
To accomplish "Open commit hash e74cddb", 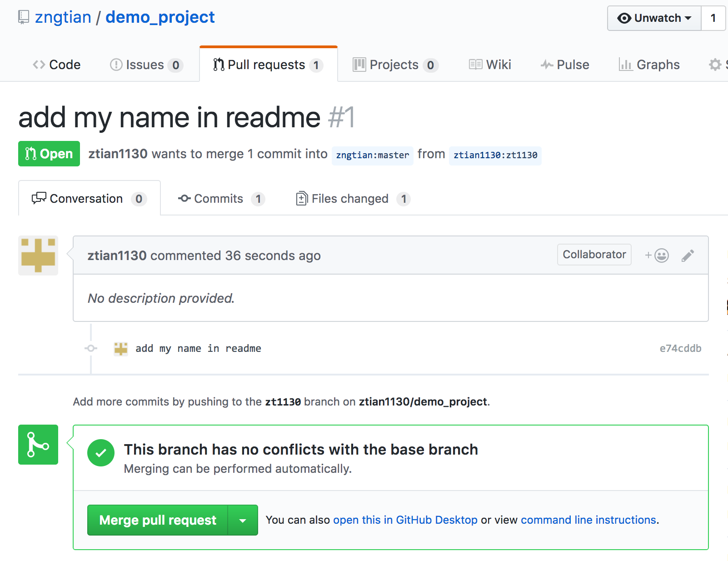I will click(x=680, y=349).
